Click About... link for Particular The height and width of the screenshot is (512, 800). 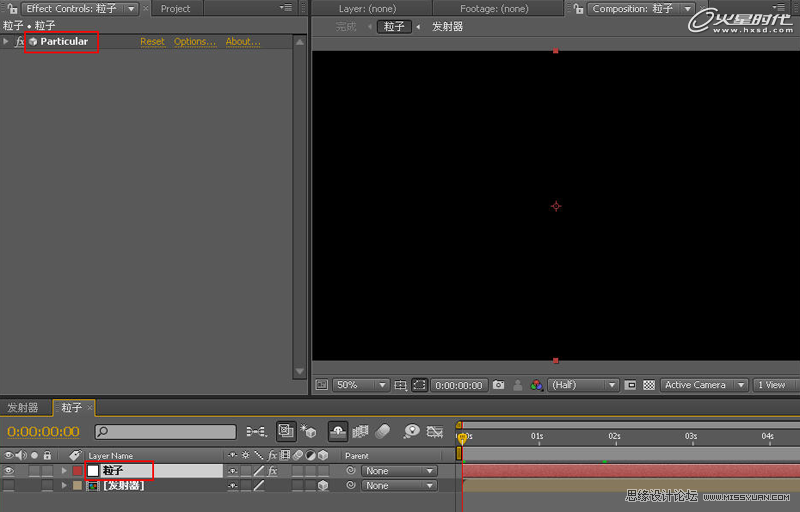243,42
